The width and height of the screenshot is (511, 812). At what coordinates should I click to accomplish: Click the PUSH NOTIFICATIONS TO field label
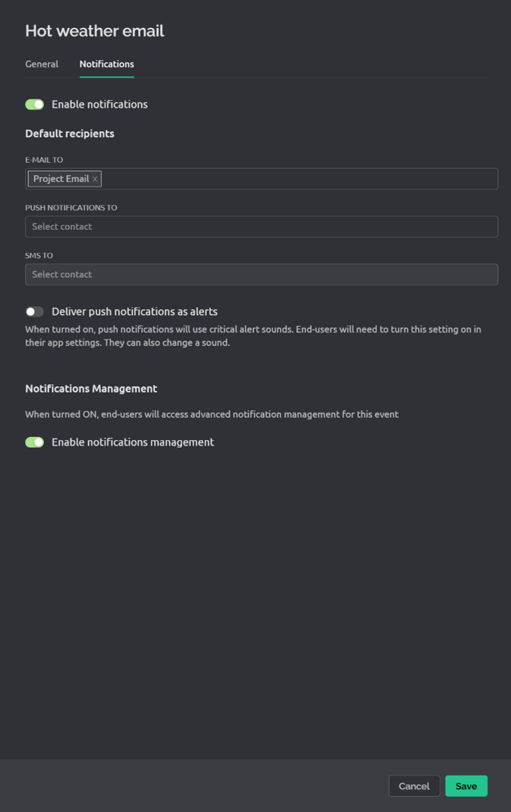point(71,208)
